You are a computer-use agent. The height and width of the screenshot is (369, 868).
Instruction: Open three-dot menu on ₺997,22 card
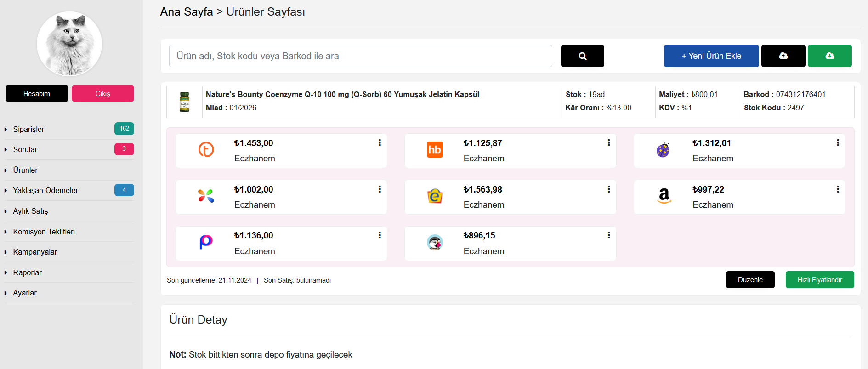tap(838, 189)
